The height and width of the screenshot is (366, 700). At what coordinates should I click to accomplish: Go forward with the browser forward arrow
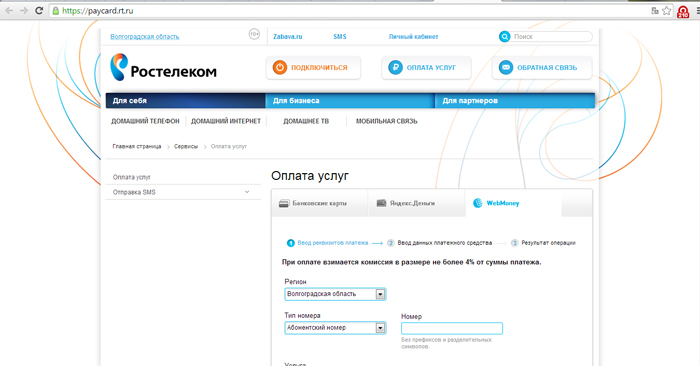pyautogui.click(x=24, y=11)
